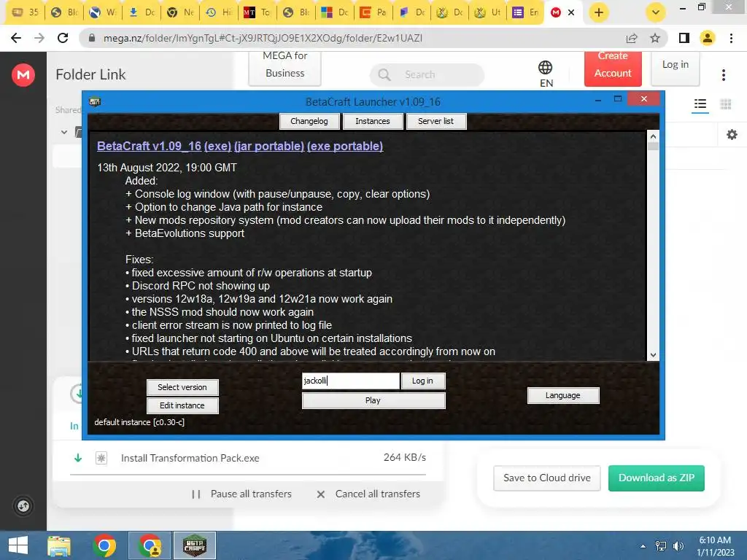
Task: Open the Windows Start button
Action: [18, 545]
